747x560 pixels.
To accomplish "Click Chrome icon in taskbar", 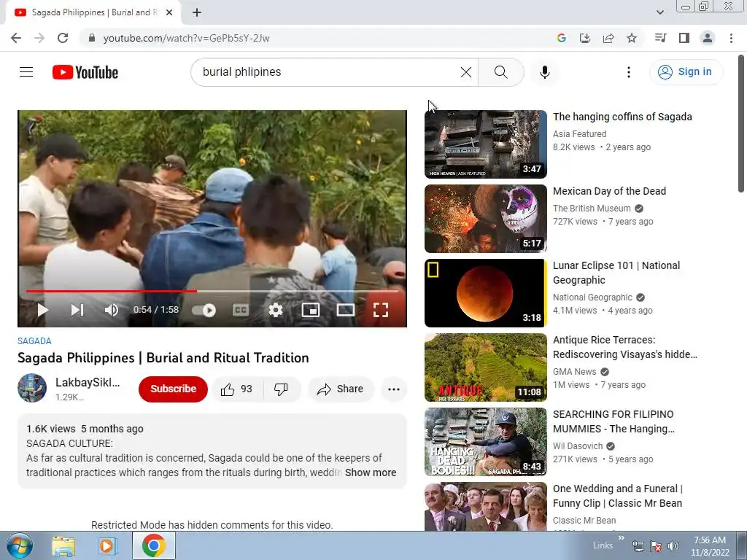I will [x=153, y=545].
